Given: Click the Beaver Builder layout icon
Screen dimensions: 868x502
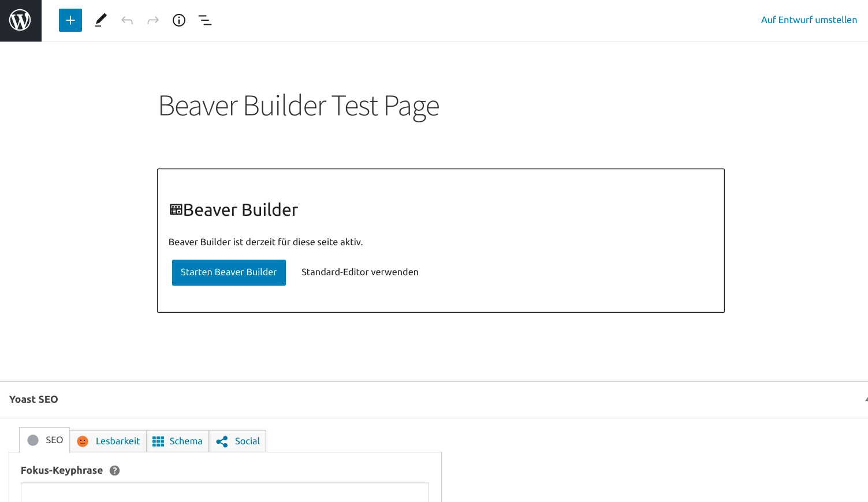Looking at the screenshot, I should [x=176, y=209].
